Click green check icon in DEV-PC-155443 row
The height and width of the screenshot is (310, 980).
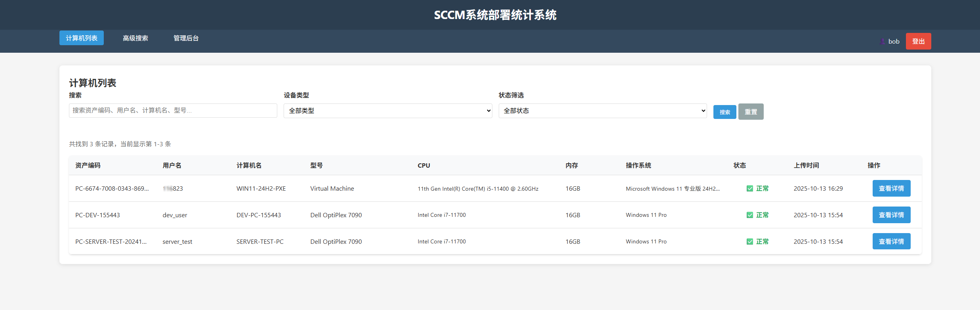[750, 215]
